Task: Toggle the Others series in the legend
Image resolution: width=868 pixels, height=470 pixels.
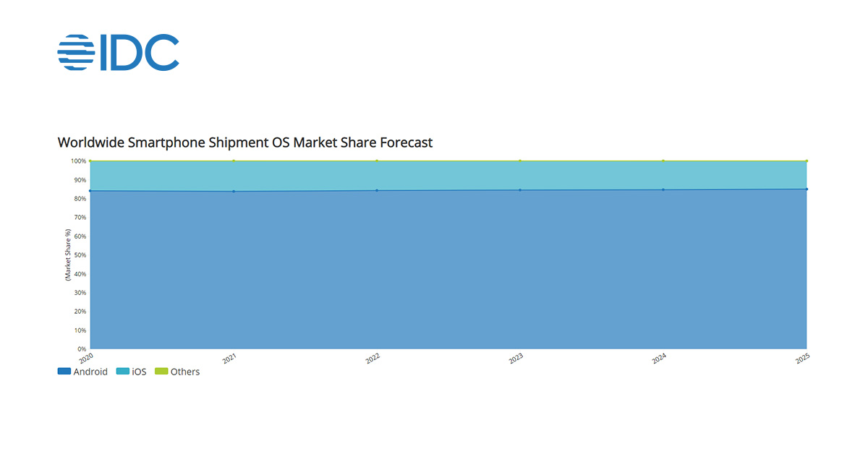Action: (177, 372)
